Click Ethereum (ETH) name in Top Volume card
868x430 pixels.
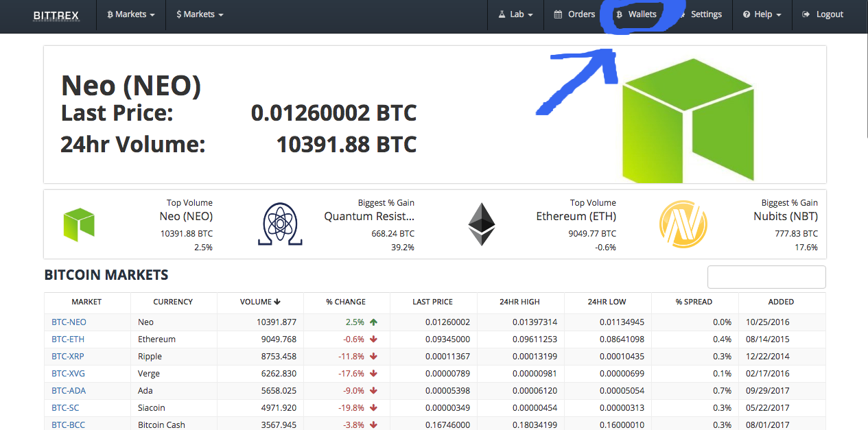(x=576, y=217)
